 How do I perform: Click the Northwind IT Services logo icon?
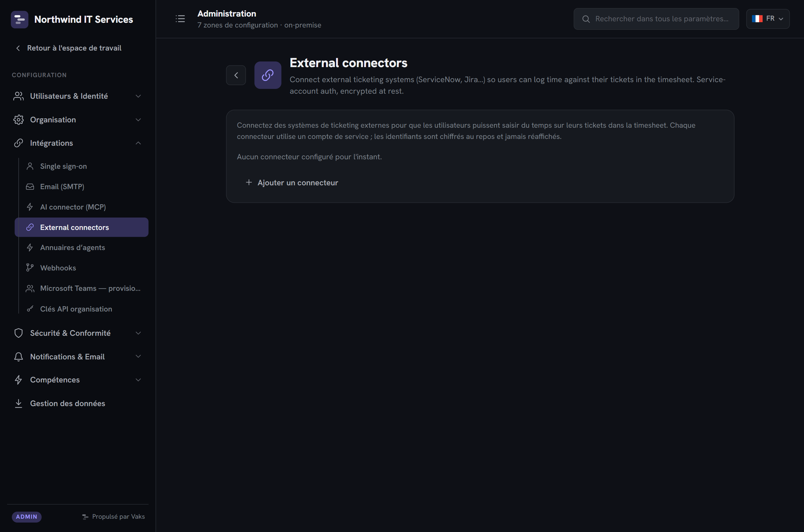(19, 19)
